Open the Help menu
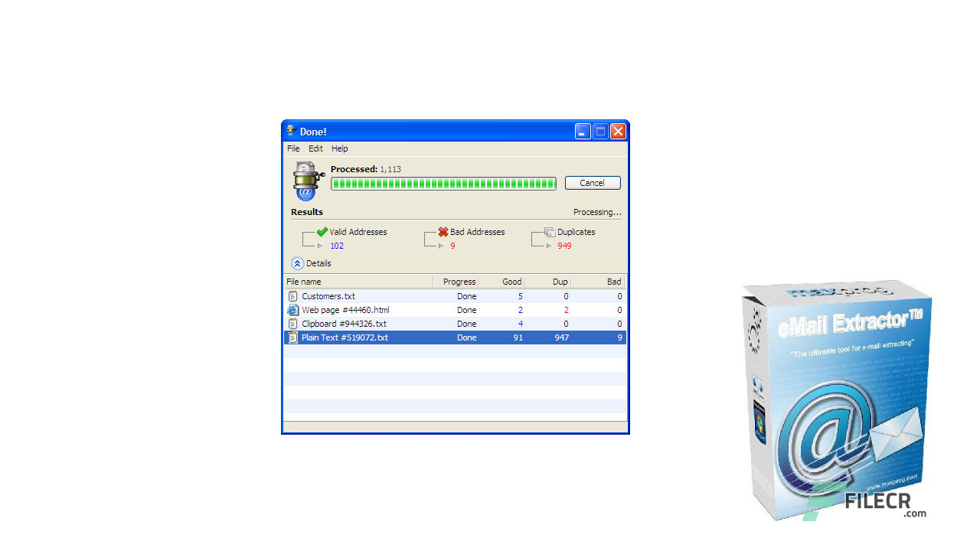 [x=340, y=148]
